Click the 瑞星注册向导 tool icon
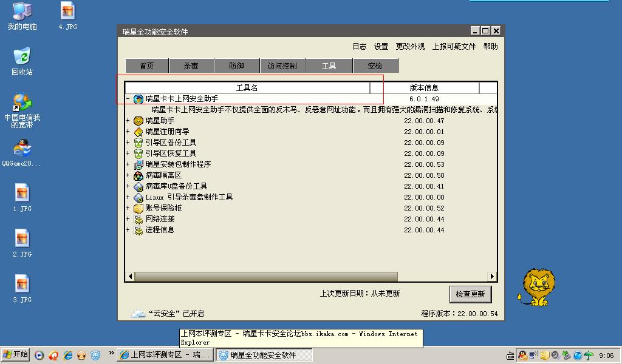This screenshot has width=622, height=364. pyautogui.click(x=138, y=132)
